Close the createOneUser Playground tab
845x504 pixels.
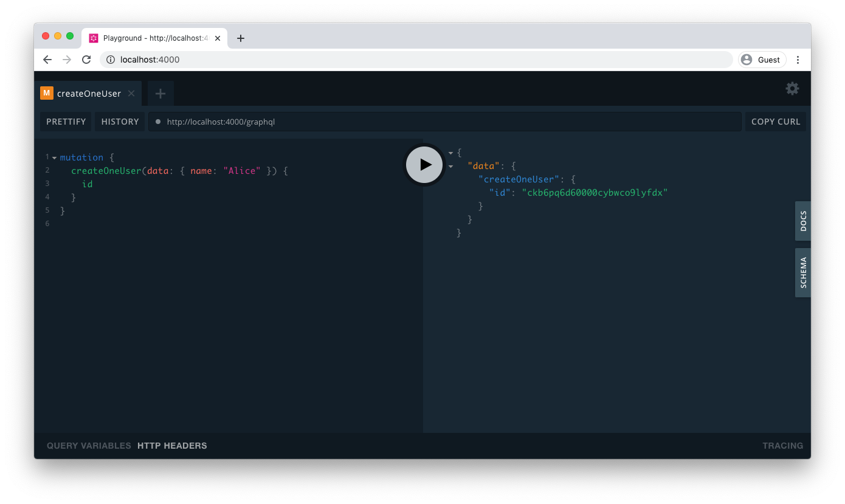(x=131, y=94)
